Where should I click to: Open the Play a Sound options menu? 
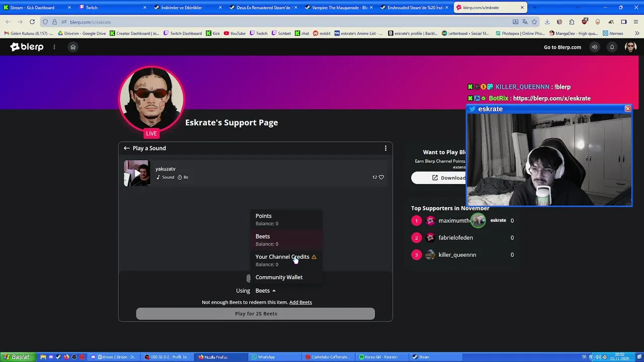386,148
